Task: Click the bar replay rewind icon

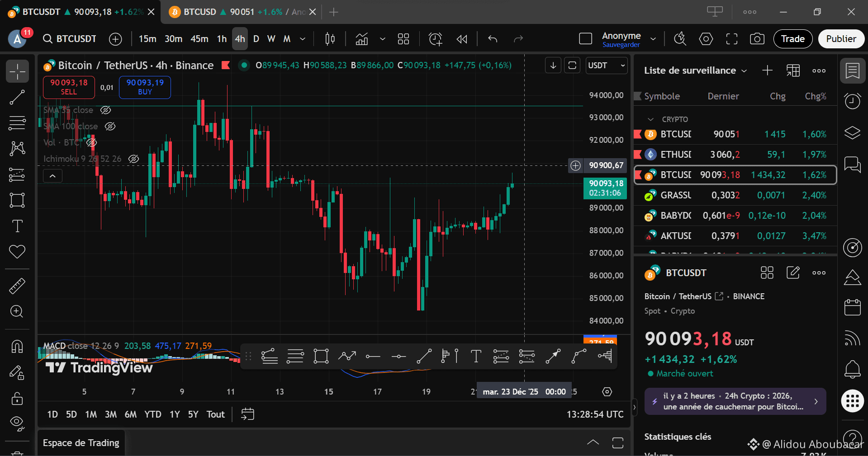Action: click(461, 39)
